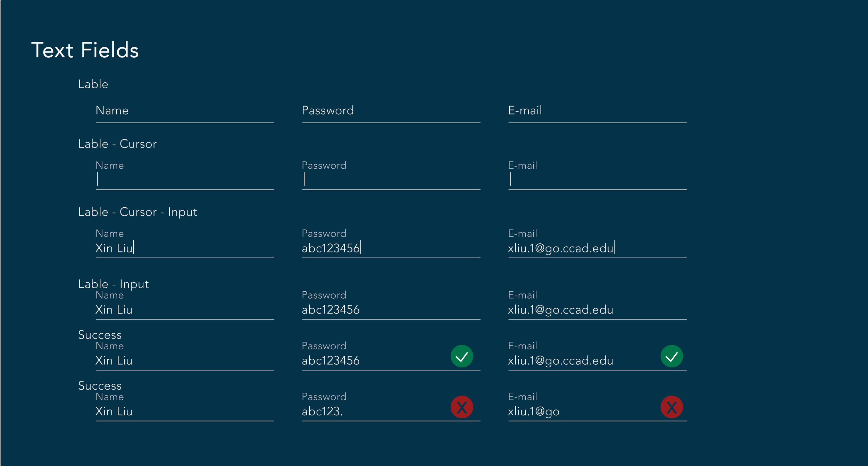
Task: Select the password field under Lable - Input
Action: point(391,305)
